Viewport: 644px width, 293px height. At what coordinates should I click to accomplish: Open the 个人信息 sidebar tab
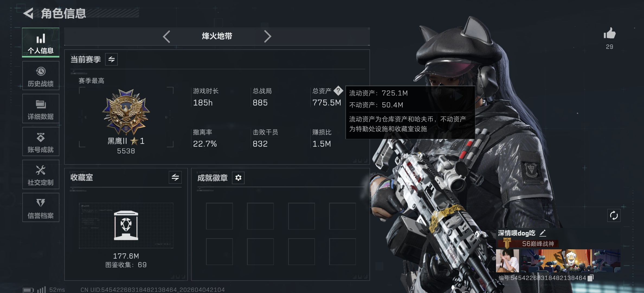click(41, 42)
